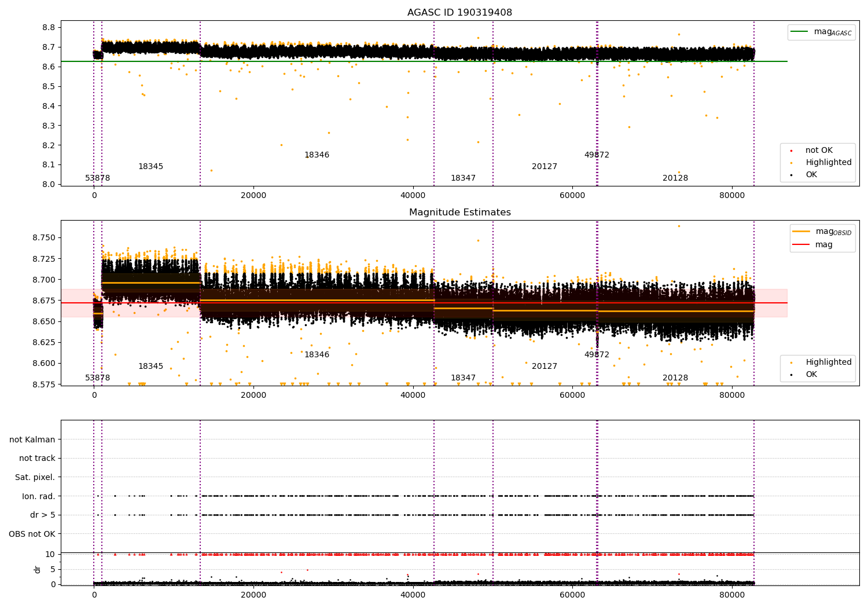Click the 'dr > 5' row label
This screenshot has height=608, width=868.
pos(43,515)
